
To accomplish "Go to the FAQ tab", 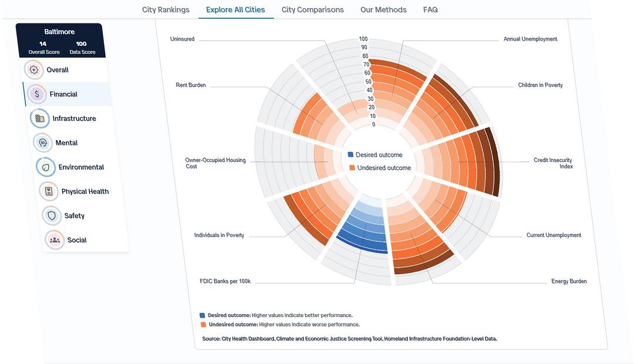I will click(x=430, y=10).
